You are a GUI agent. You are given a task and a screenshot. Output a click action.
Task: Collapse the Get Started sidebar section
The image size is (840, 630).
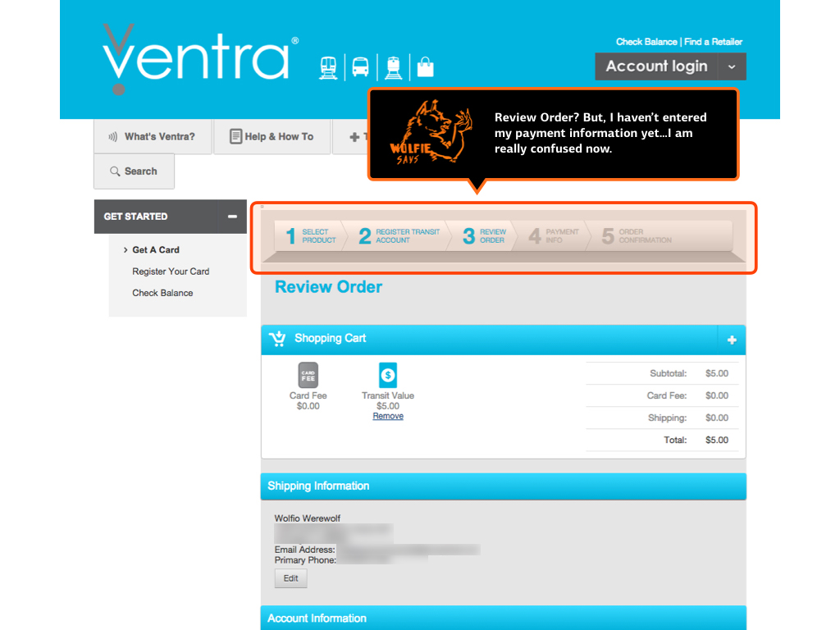pos(232,217)
